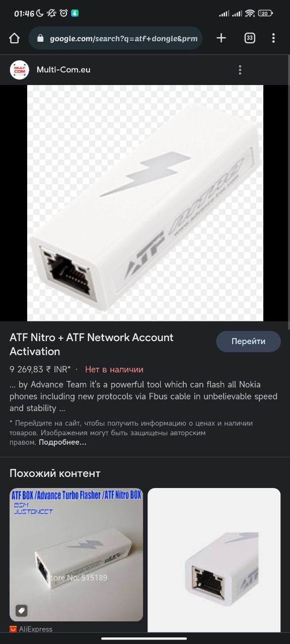Open the main ATF Nitro product image

(x=145, y=203)
